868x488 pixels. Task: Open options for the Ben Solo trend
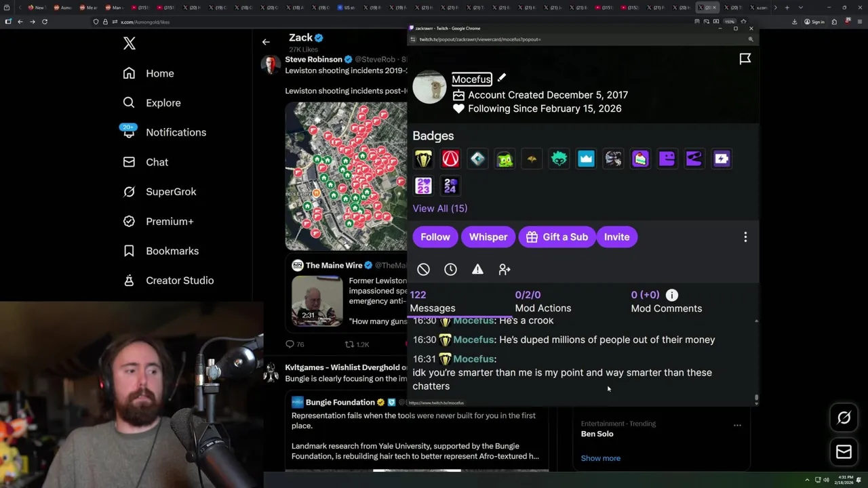coord(737,426)
